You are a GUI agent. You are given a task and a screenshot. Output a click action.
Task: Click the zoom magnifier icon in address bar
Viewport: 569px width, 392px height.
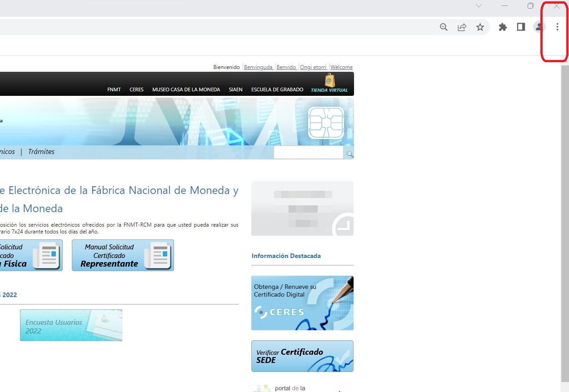tap(444, 27)
